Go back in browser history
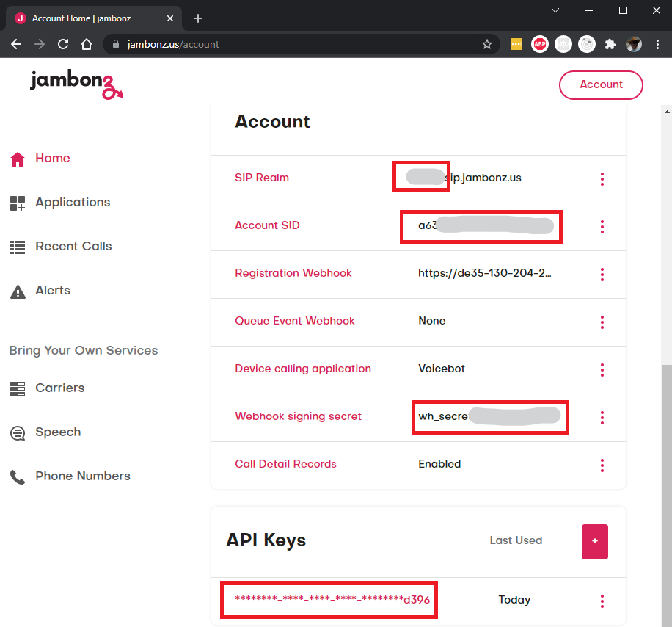 tap(16, 44)
